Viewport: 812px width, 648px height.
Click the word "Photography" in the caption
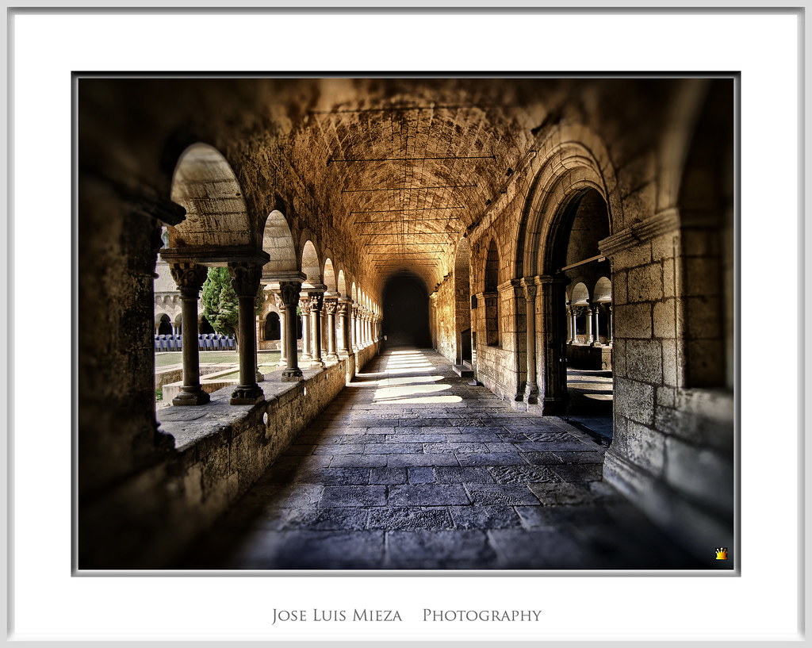(x=481, y=615)
